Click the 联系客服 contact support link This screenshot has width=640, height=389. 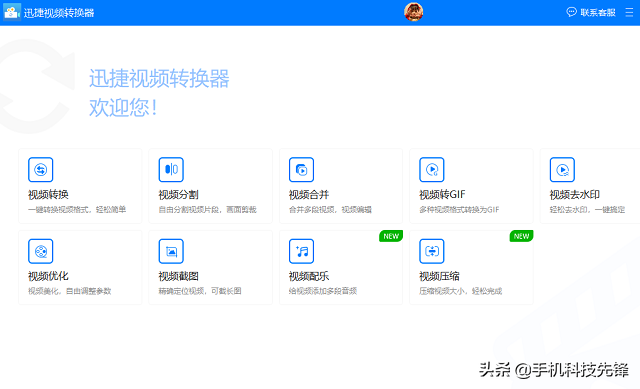point(598,12)
